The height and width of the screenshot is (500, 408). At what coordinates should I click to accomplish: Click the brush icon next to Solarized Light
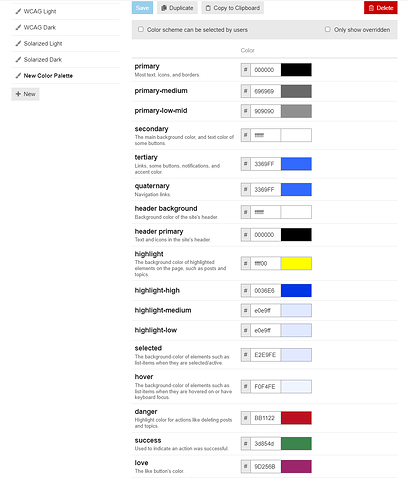pyautogui.click(x=18, y=43)
